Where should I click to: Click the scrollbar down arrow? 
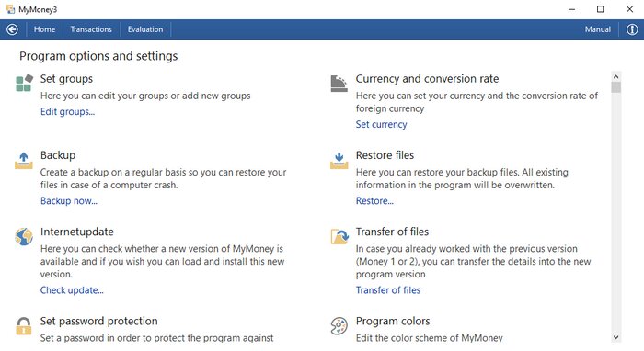click(x=615, y=337)
